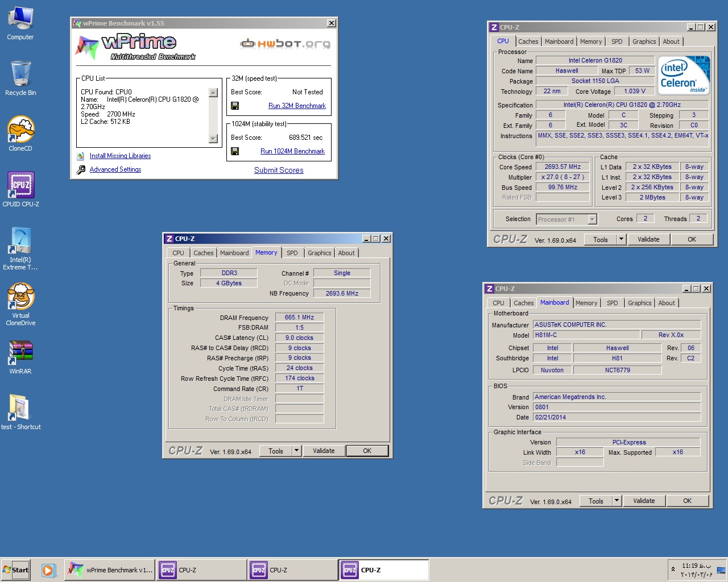The height and width of the screenshot is (582, 728).
Task: Switch to Caches tab in CPU window
Action: (x=528, y=41)
